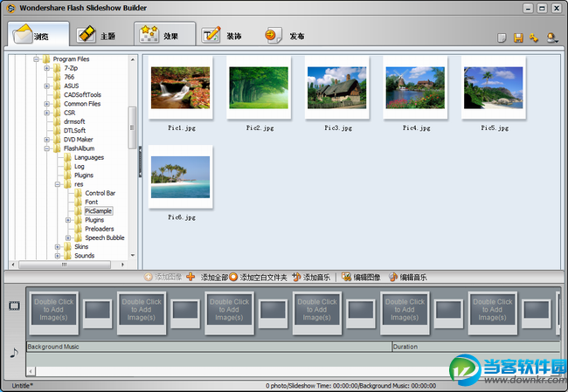This screenshot has width=568, height=392.
Task: Click the key registration icon
Action: (x=533, y=38)
